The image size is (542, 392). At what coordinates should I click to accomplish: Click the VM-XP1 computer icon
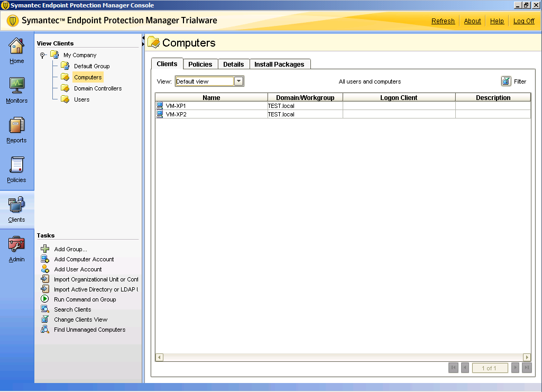(160, 105)
